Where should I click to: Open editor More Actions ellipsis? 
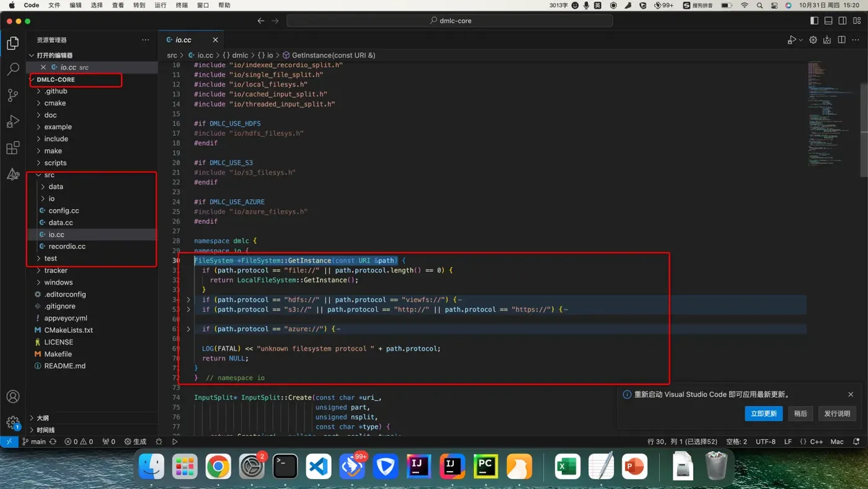[856, 40]
